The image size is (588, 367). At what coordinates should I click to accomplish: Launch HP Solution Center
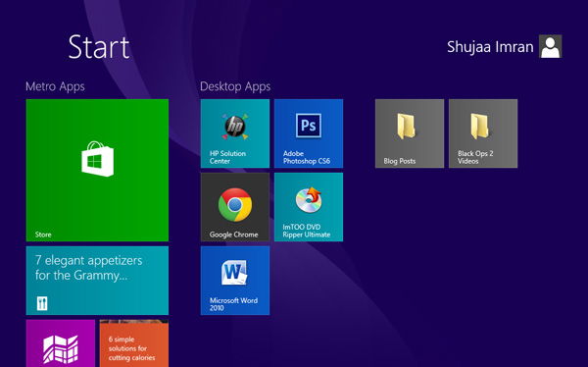[235, 133]
